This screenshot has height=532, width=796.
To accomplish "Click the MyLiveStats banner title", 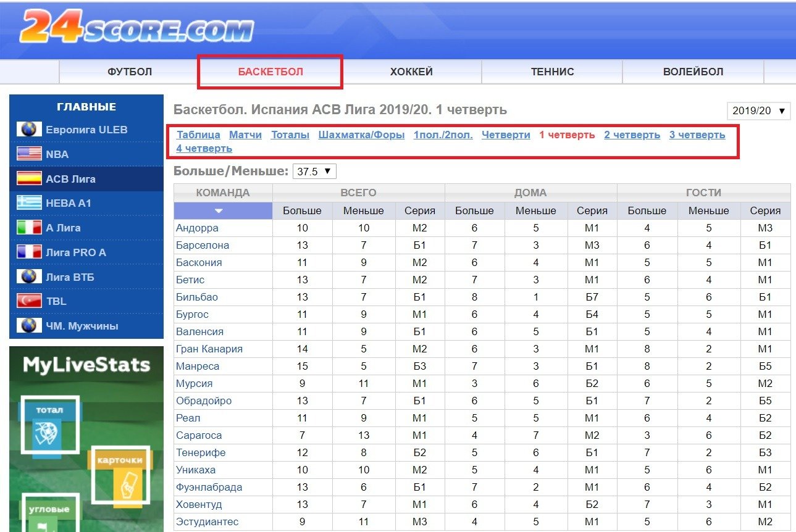I will pos(86,365).
